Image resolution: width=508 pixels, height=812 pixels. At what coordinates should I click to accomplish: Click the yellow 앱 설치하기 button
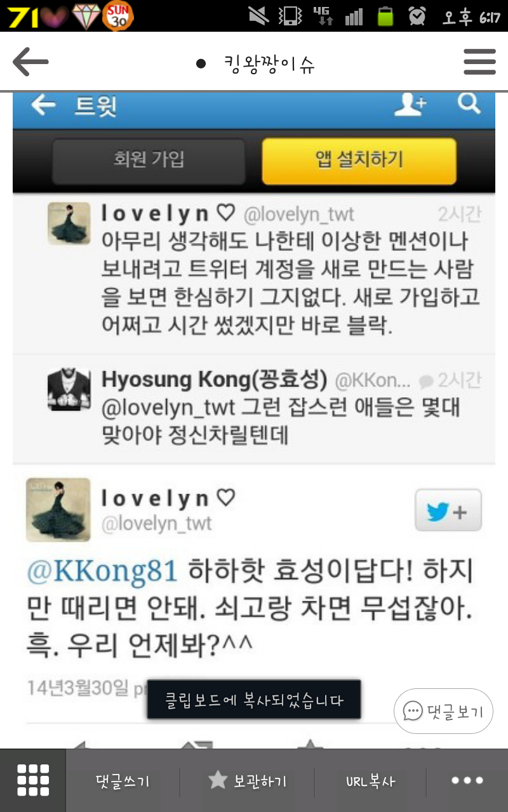359,159
